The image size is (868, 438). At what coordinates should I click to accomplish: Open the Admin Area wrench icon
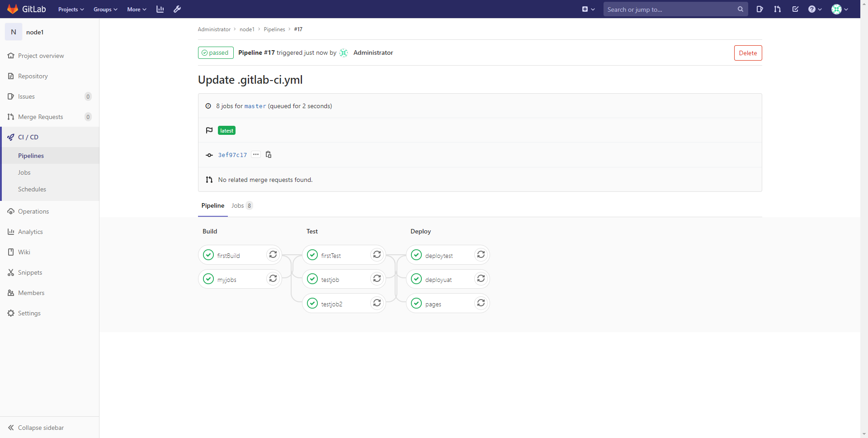coord(177,9)
